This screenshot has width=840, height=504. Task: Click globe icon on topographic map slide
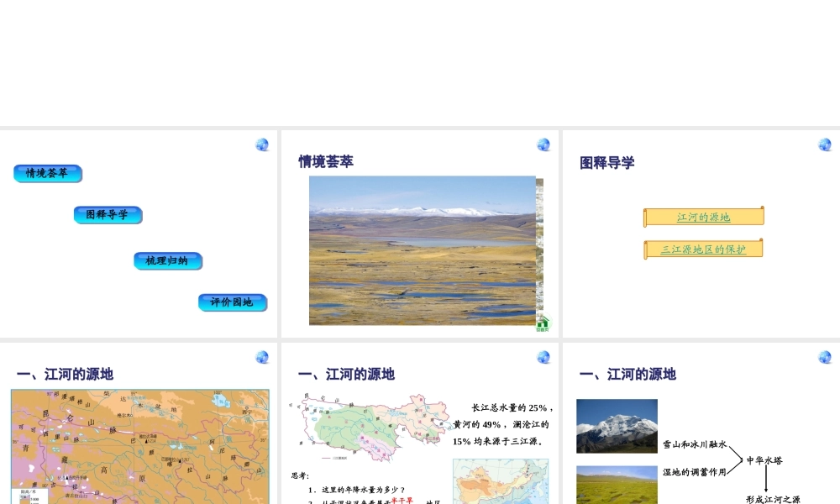pos(262,357)
